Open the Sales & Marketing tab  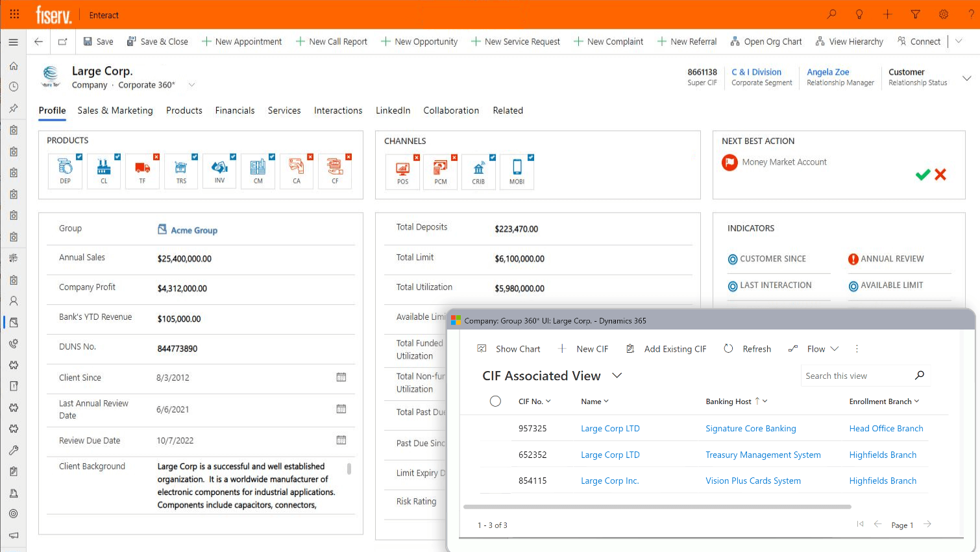point(115,110)
